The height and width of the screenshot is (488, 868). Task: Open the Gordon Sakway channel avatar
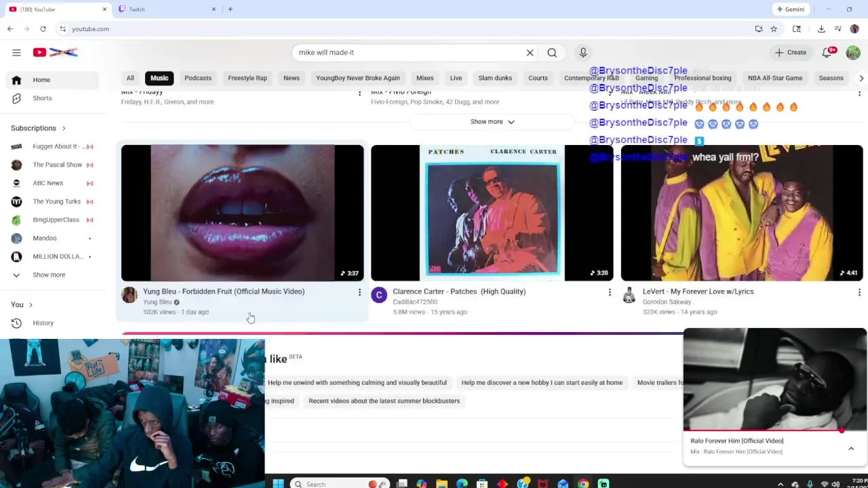click(629, 295)
